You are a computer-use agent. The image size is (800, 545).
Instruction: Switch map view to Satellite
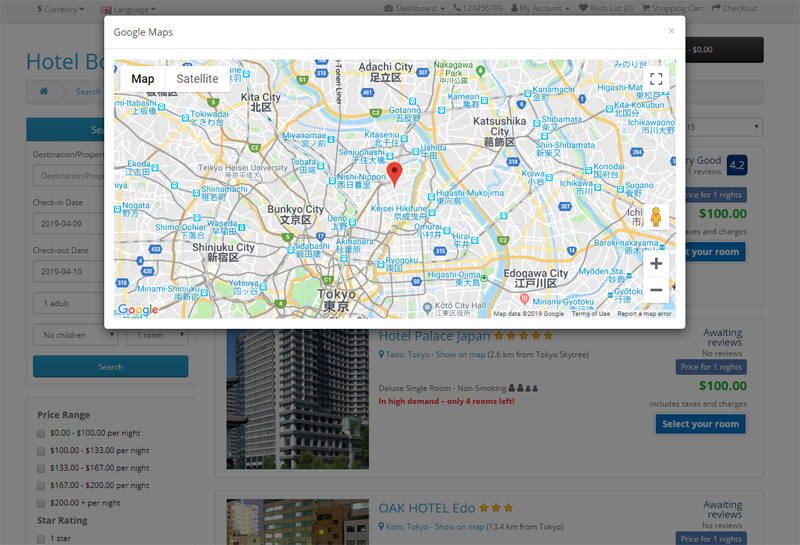coord(197,79)
